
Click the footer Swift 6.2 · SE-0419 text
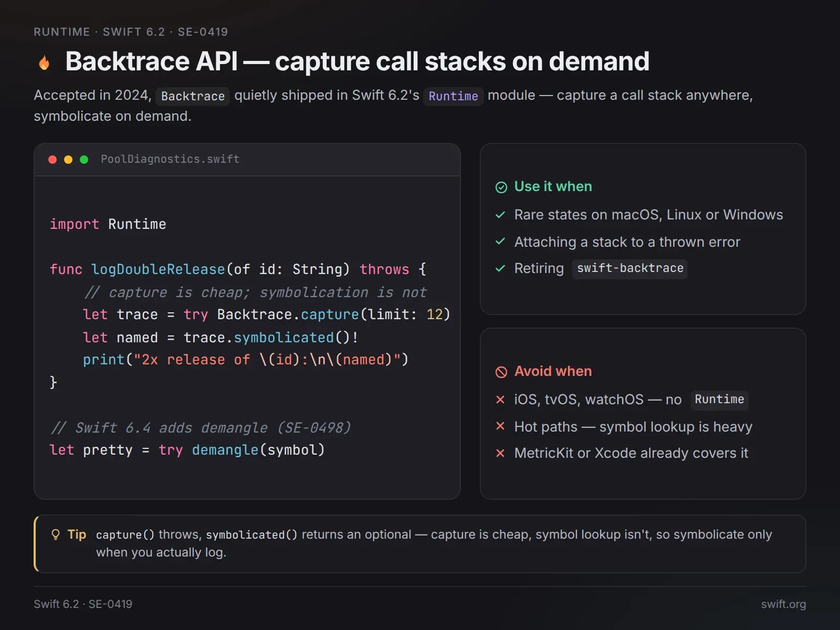click(83, 604)
